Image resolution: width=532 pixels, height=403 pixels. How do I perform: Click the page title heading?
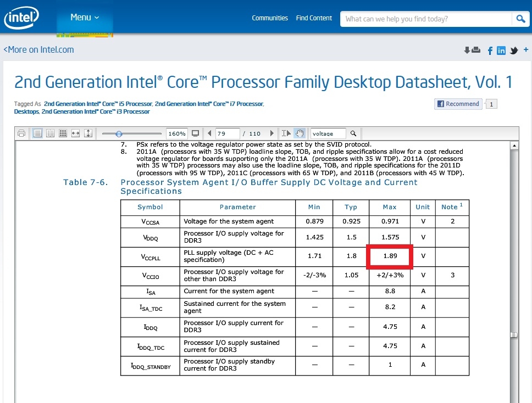[263, 82]
